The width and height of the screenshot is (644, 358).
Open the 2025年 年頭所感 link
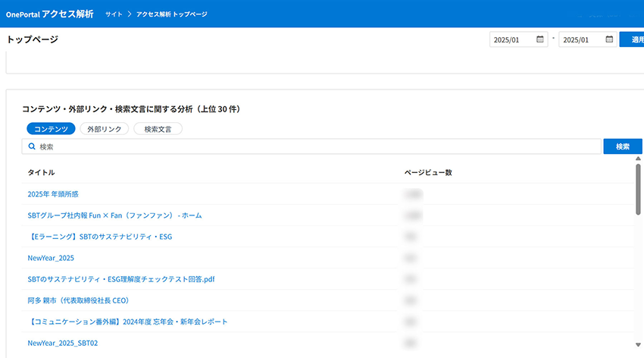tap(53, 194)
